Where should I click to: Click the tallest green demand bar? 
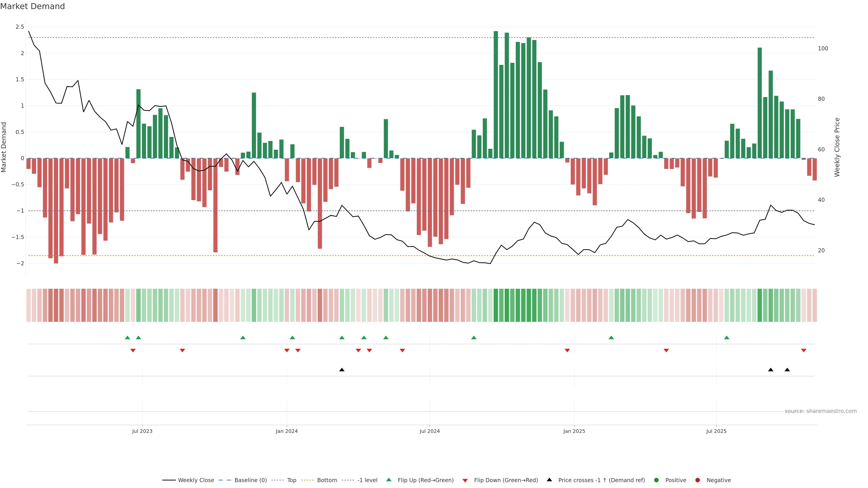[496, 94]
